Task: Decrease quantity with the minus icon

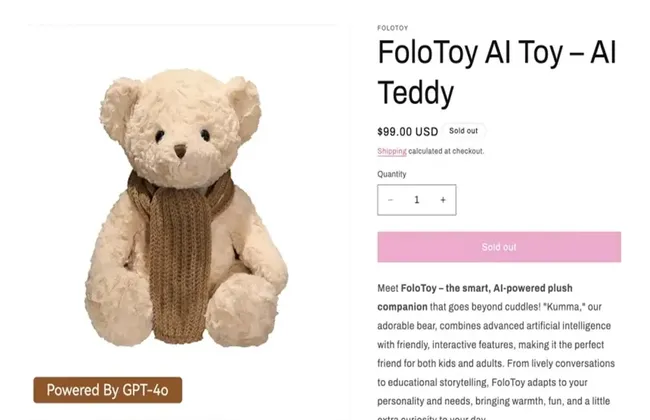Action: pyautogui.click(x=390, y=200)
